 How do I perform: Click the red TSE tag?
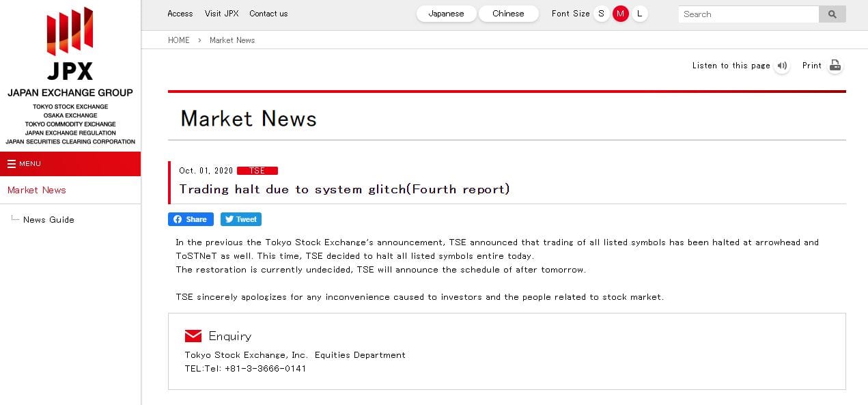(257, 171)
